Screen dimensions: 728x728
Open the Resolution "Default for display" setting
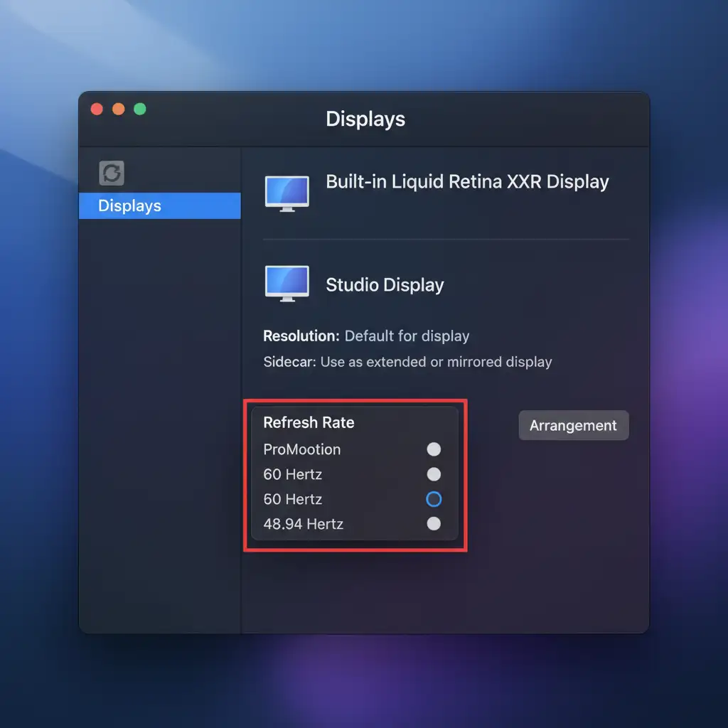407,336
